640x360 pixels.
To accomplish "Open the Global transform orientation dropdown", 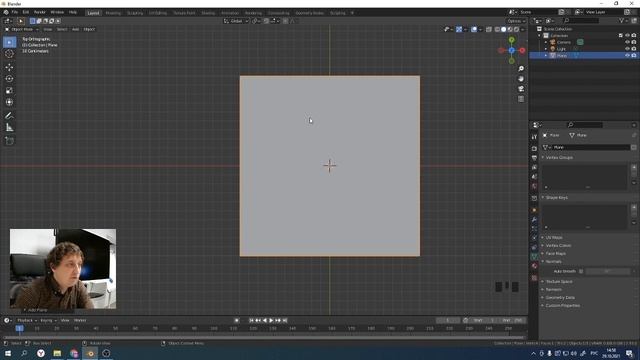I will (236, 21).
